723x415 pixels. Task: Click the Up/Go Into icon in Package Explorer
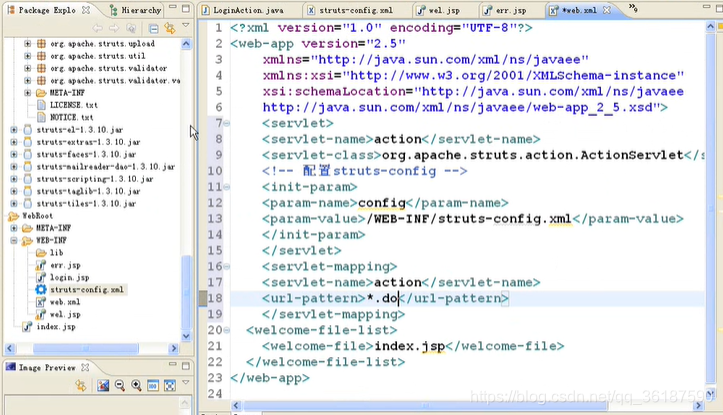point(131,29)
